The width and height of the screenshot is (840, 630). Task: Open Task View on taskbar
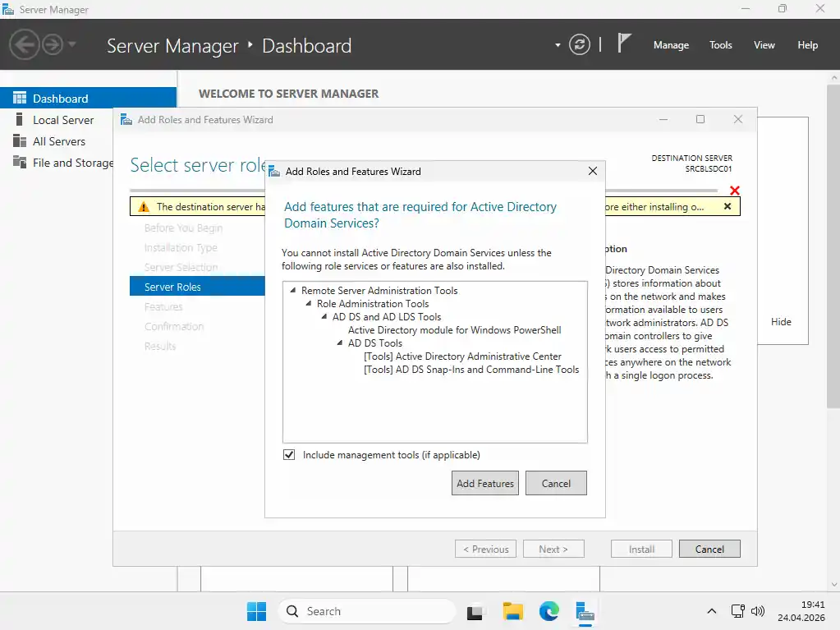coord(475,612)
